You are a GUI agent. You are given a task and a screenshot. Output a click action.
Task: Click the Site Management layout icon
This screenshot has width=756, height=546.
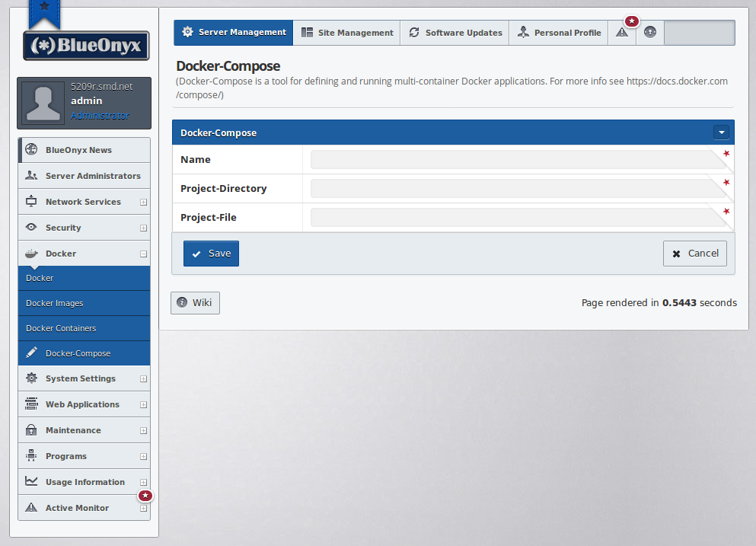pos(307,32)
